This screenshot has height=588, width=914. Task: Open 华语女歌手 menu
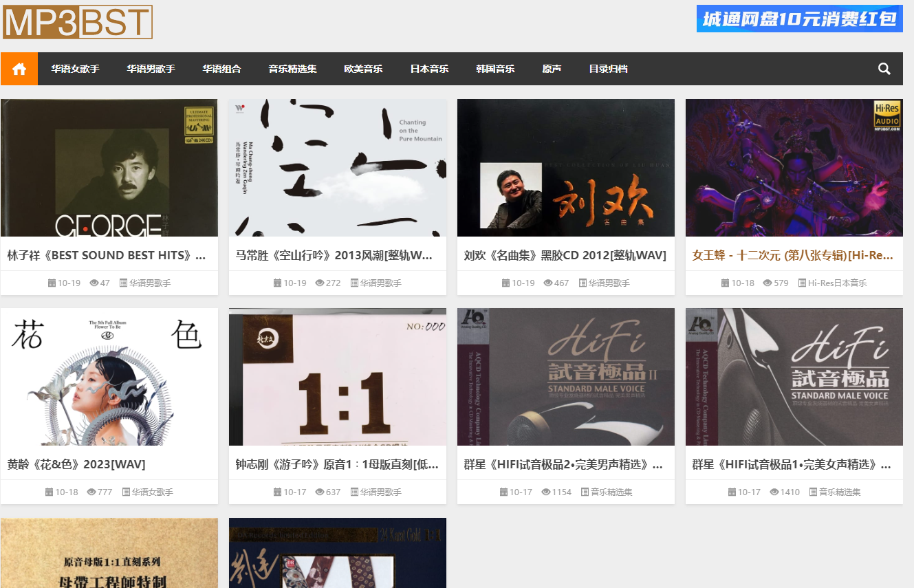point(75,69)
